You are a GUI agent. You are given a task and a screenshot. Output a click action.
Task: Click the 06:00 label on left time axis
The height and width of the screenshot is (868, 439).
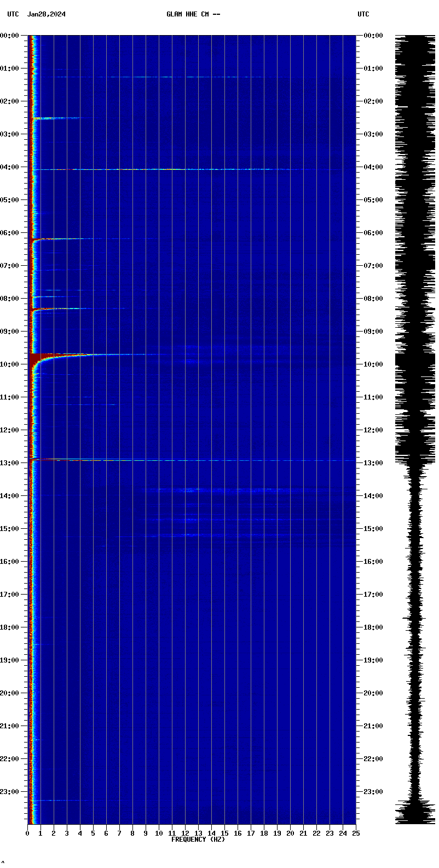10,233
